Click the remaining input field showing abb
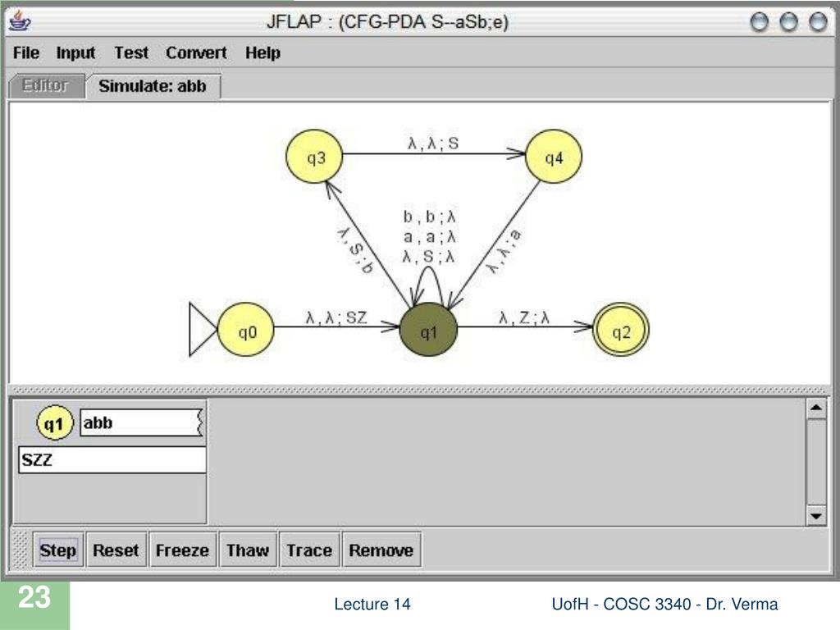The width and height of the screenshot is (840, 630). tap(141, 422)
